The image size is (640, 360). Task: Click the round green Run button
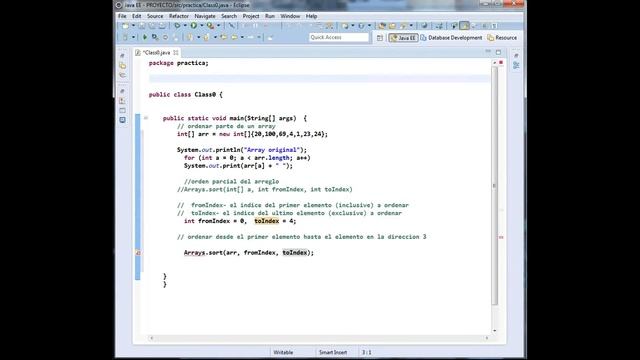[194, 26]
